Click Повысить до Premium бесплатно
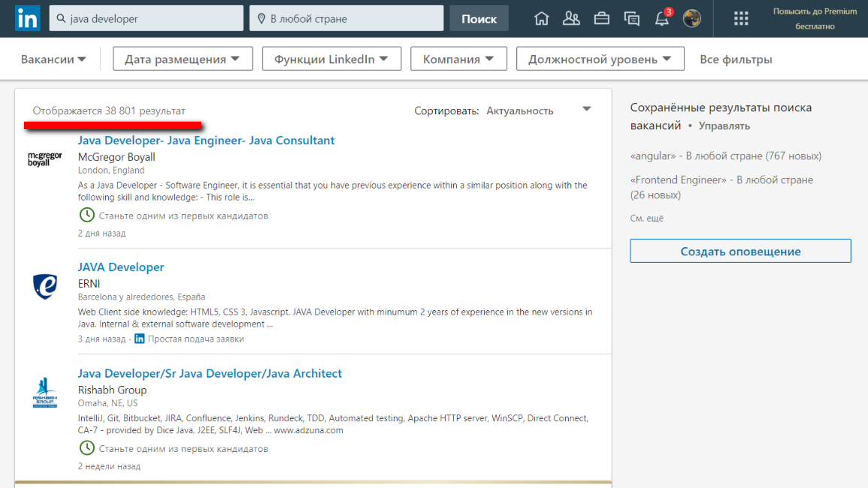 tap(815, 19)
